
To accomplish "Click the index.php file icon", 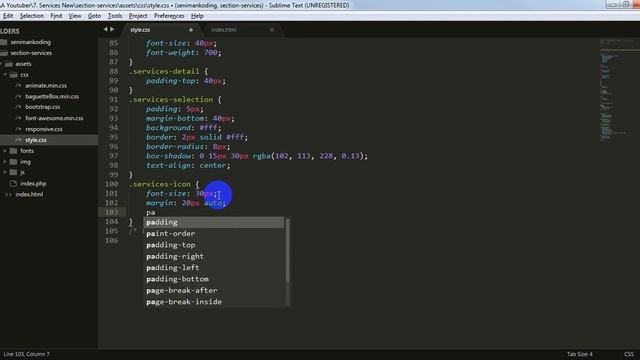I will 13,184.
